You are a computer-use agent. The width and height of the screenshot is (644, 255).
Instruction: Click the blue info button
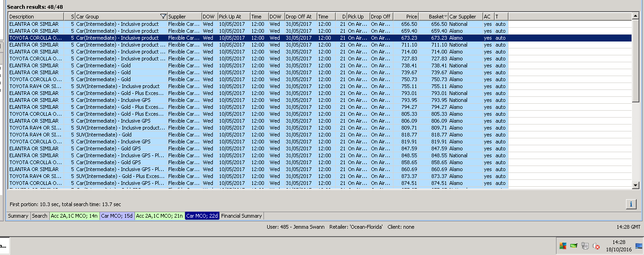tap(631, 204)
